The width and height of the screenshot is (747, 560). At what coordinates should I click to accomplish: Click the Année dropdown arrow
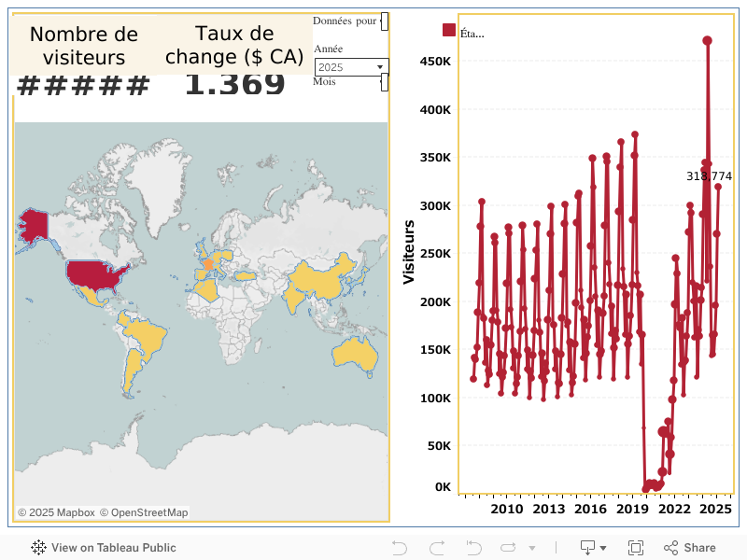[x=380, y=67]
